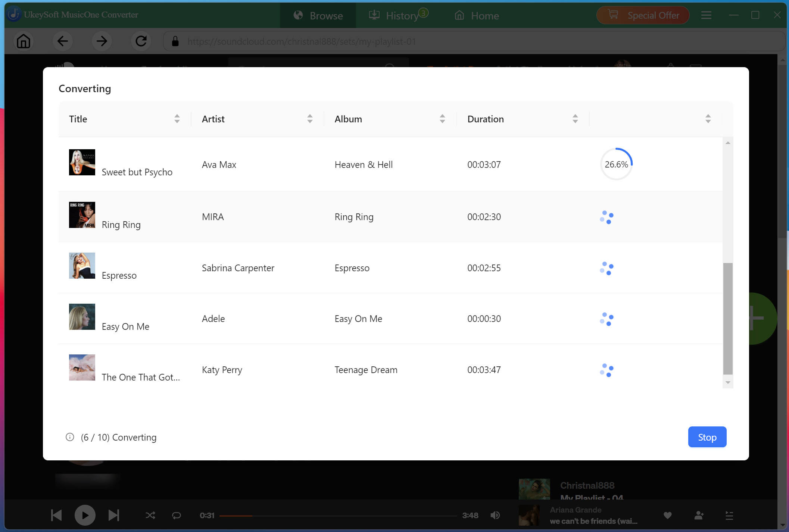Click the loading spinner for Easy On Me

[x=607, y=319]
